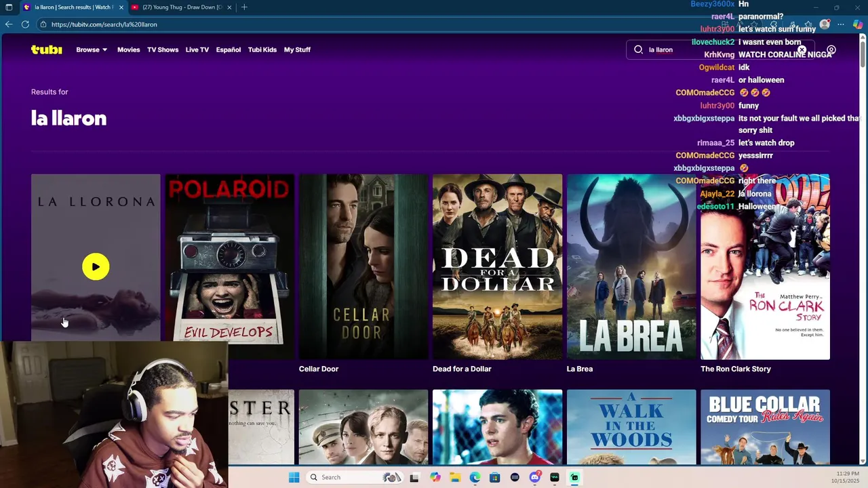The width and height of the screenshot is (868, 488).
Task: Go back with the browser back arrow
Action: [9, 24]
